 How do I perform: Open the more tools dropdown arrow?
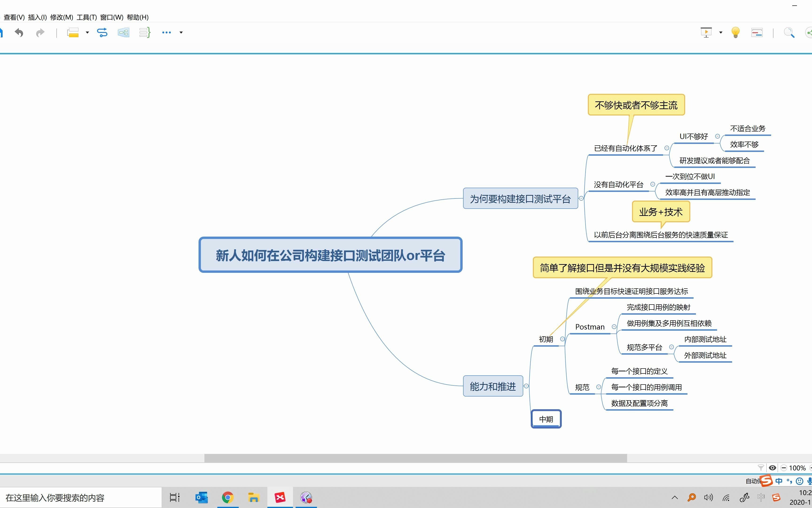[x=181, y=33]
